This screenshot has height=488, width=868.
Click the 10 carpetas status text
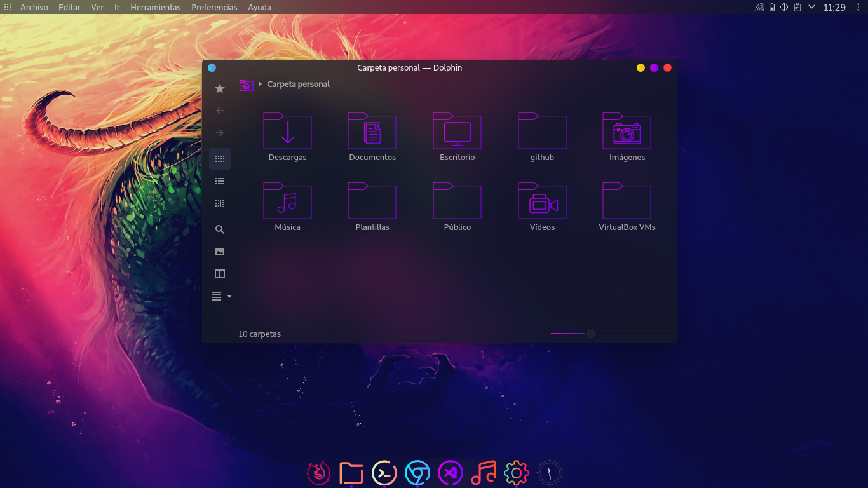click(259, 334)
